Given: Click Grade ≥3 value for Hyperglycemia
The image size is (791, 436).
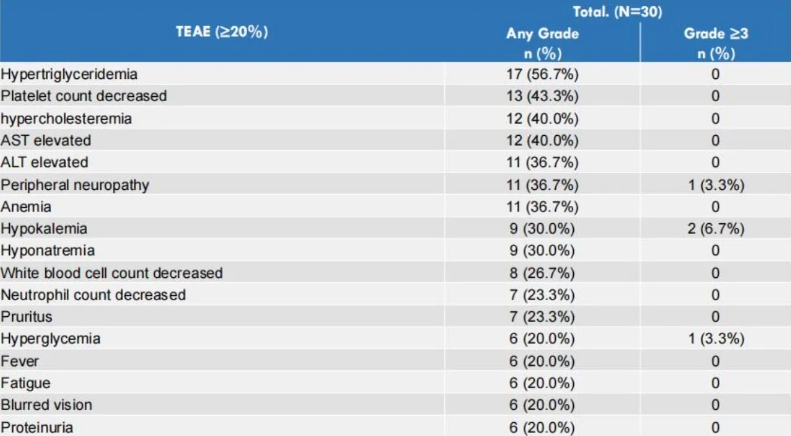Looking at the screenshot, I should click(x=715, y=339).
